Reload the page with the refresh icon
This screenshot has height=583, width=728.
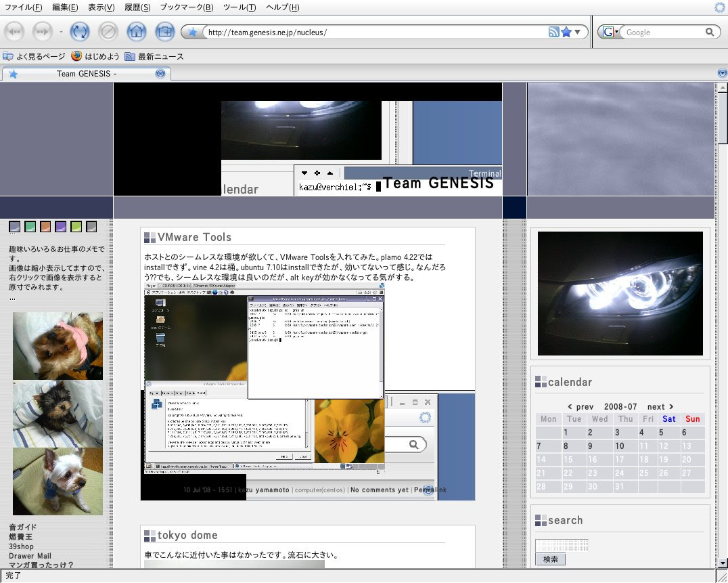point(79,32)
